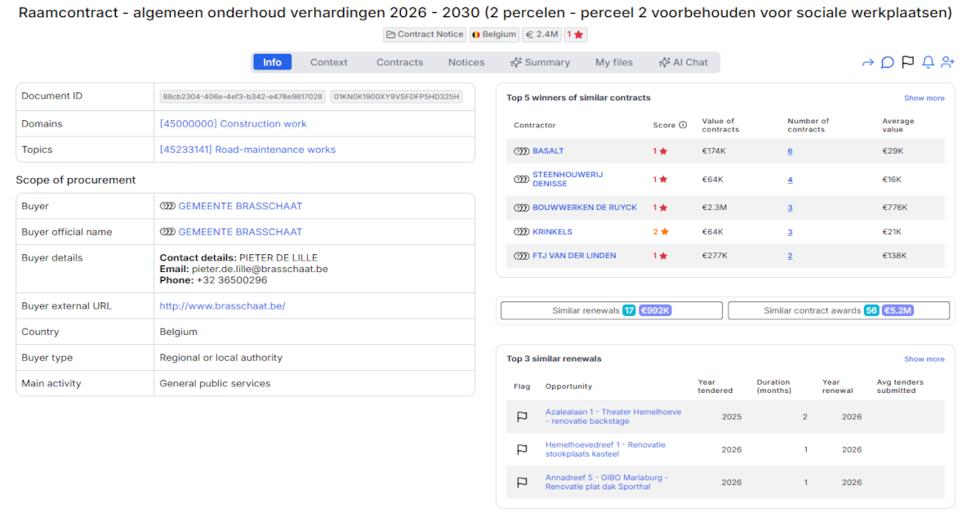Click the share arrow icon

point(868,63)
